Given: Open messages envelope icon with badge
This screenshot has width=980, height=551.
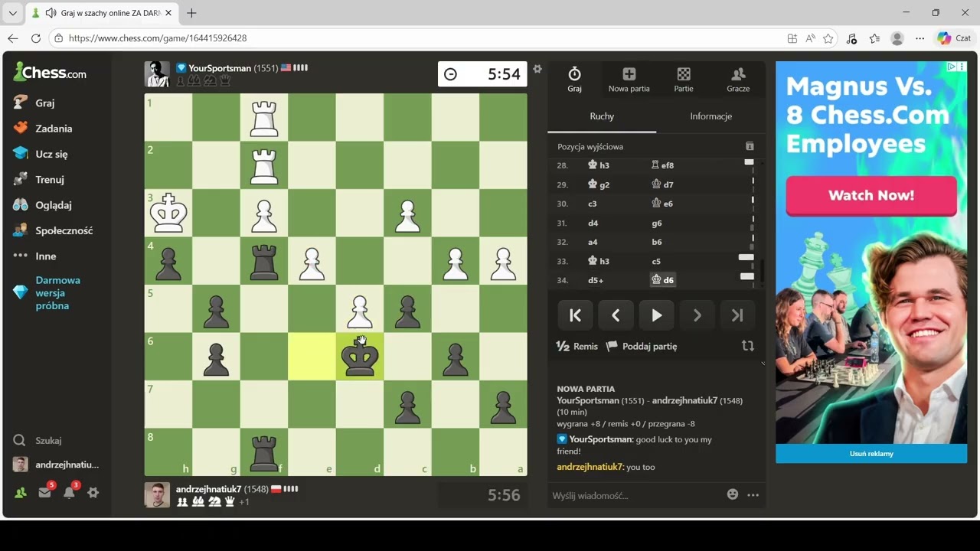Looking at the screenshot, I should coord(45,492).
